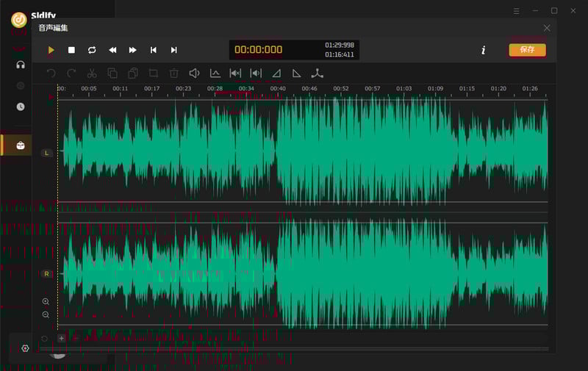Click the total duration 01:29:998
The image size is (588, 371).
(340, 45)
